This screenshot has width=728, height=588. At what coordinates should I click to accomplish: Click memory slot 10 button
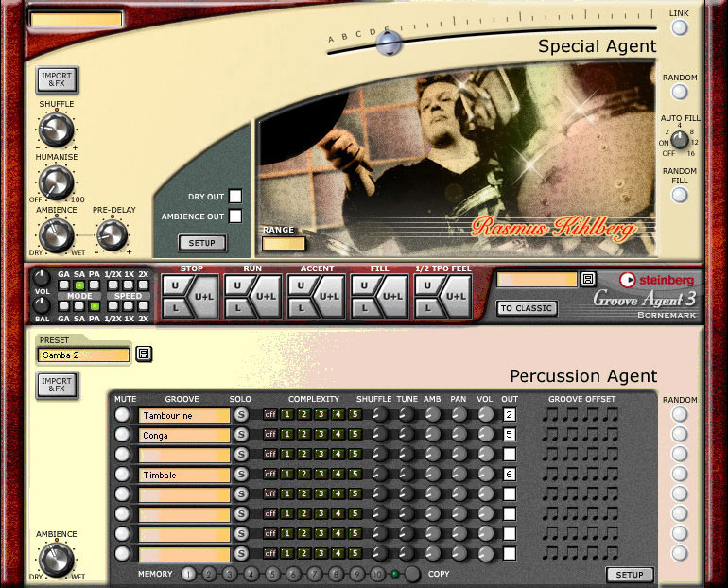[377, 575]
